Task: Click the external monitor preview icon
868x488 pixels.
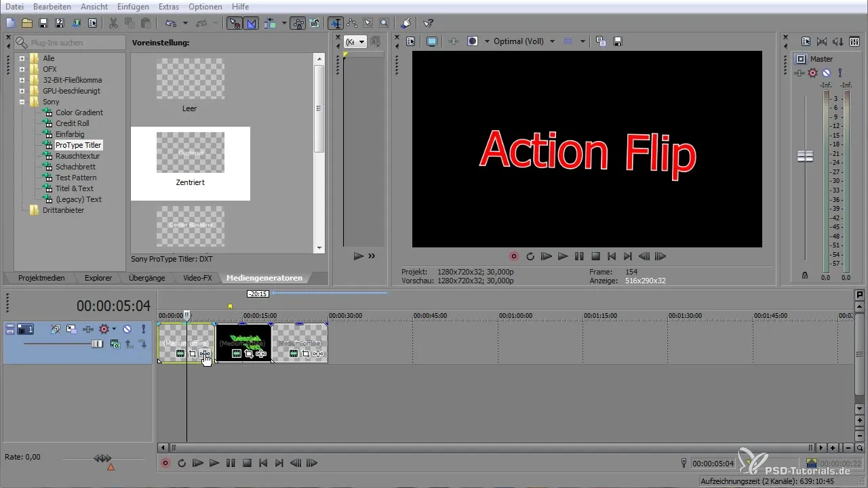Action: (x=432, y=41)
